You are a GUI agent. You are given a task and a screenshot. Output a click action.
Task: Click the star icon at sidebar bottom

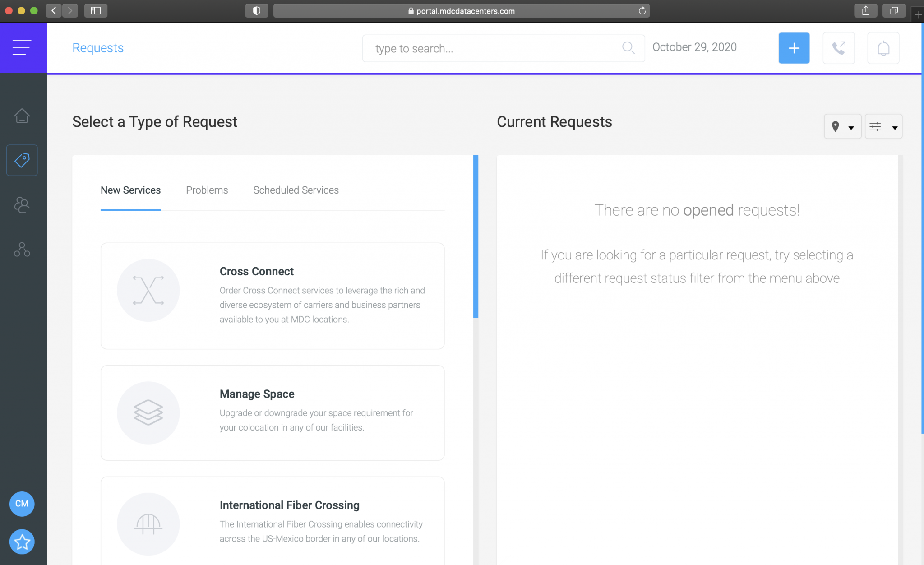[22, 542]
